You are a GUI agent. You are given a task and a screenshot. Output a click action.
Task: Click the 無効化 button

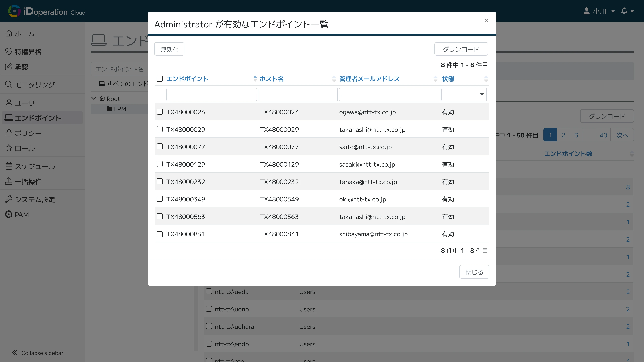click(x=169, y=49)
